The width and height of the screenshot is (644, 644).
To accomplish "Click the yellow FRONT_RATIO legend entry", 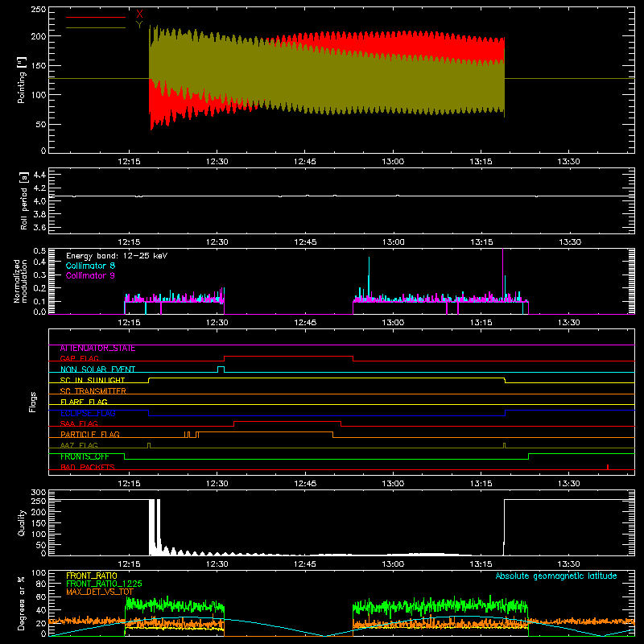I will pyautogui.click(x=92, y=576).
